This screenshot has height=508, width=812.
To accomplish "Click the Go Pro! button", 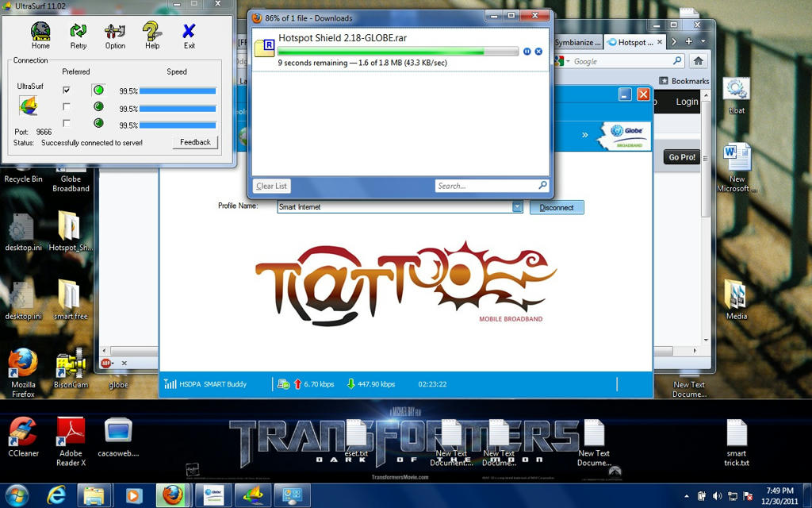I will tap(681, 157).
